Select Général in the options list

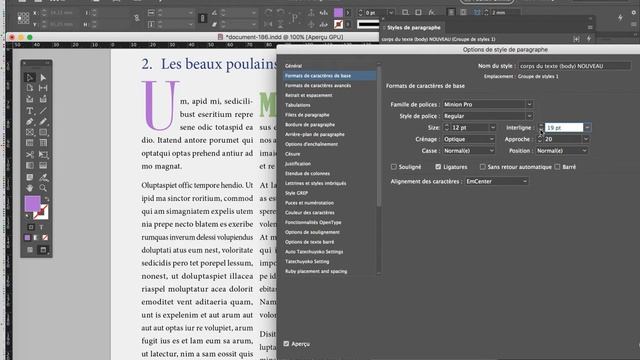(x=293, y=66)
